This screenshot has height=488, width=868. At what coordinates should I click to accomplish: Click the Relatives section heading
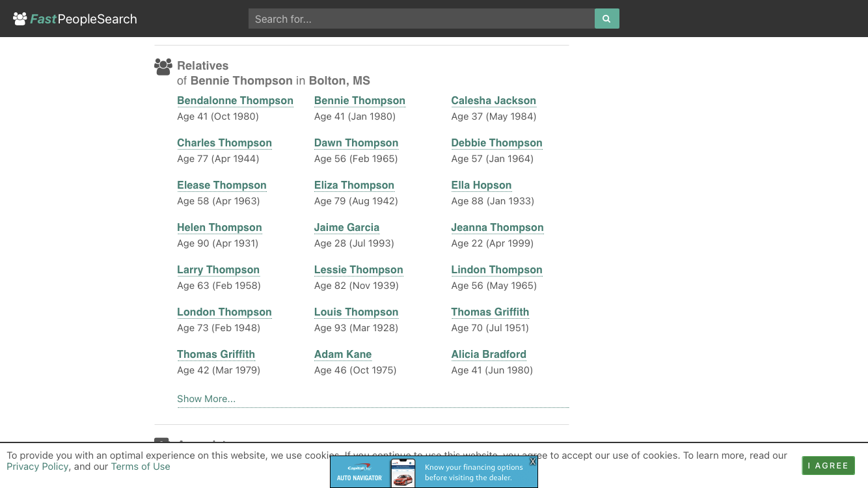pyautogui.click(x=203, y=66)
